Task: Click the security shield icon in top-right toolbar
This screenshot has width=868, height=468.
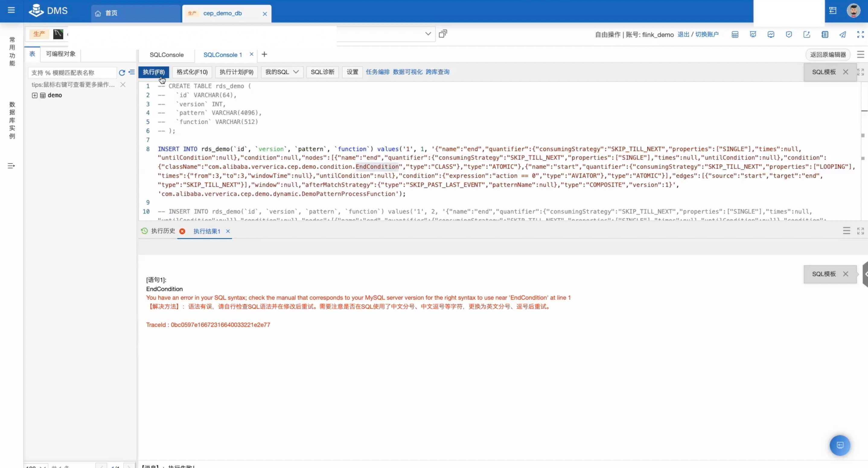Action: (789, 34)
